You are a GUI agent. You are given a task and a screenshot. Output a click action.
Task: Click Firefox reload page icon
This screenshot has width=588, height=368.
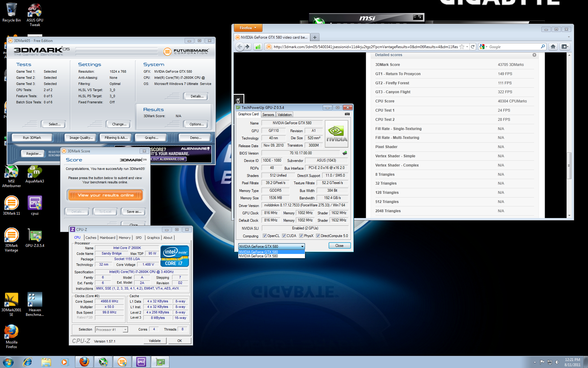click(x=473, y=47)
